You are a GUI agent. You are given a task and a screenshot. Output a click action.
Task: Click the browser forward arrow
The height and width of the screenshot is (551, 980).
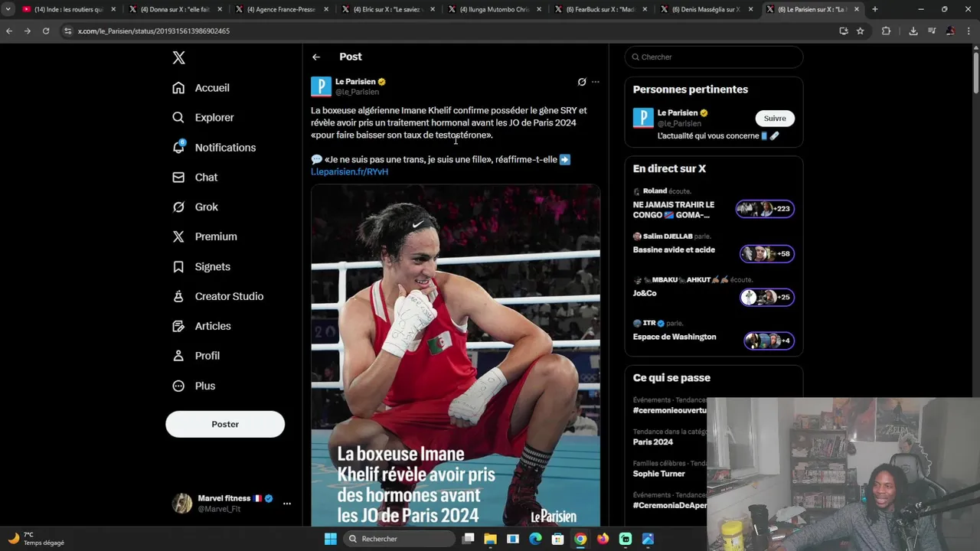click(x=28, y=31)
